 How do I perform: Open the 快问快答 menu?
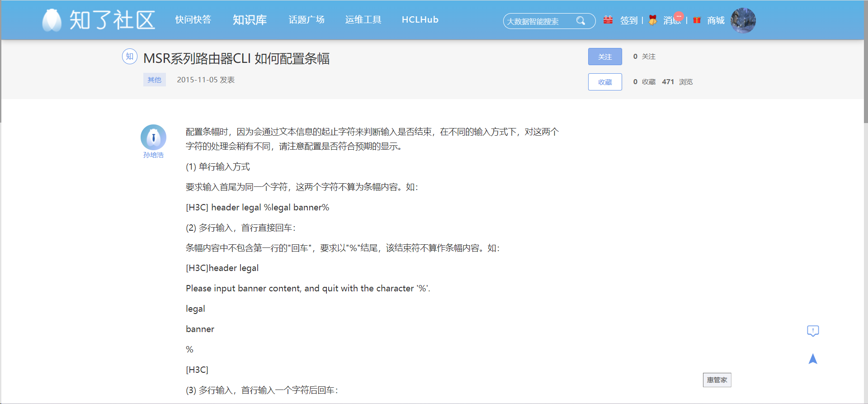193,19
